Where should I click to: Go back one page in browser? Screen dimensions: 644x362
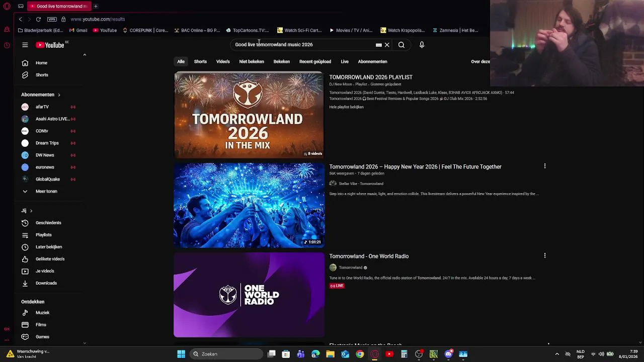(20, 19)
